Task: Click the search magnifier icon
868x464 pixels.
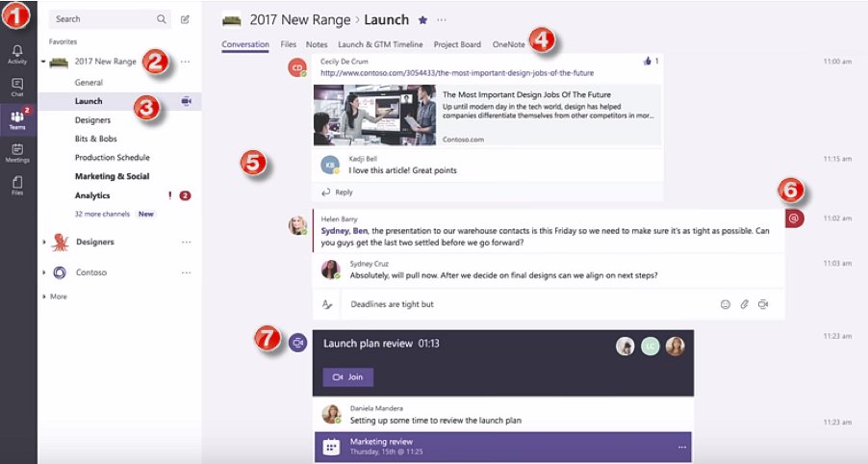Action: [161, 19]
